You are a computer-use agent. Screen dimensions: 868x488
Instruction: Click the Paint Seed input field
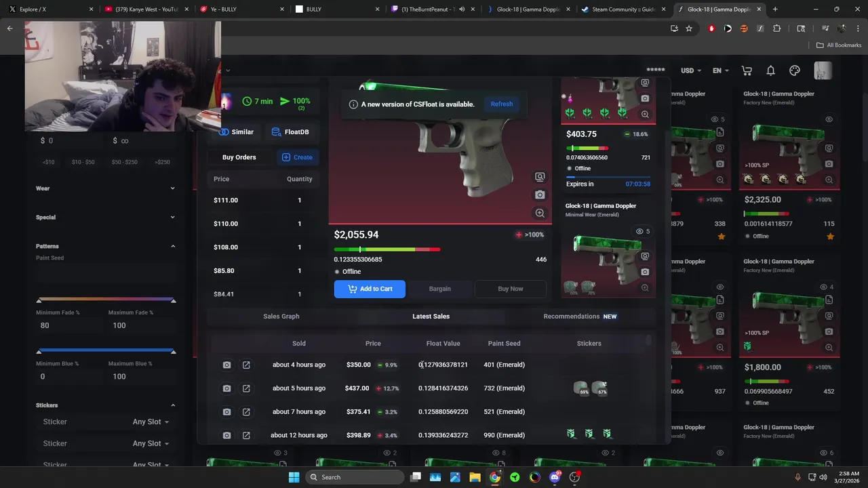tap(106, 272)
